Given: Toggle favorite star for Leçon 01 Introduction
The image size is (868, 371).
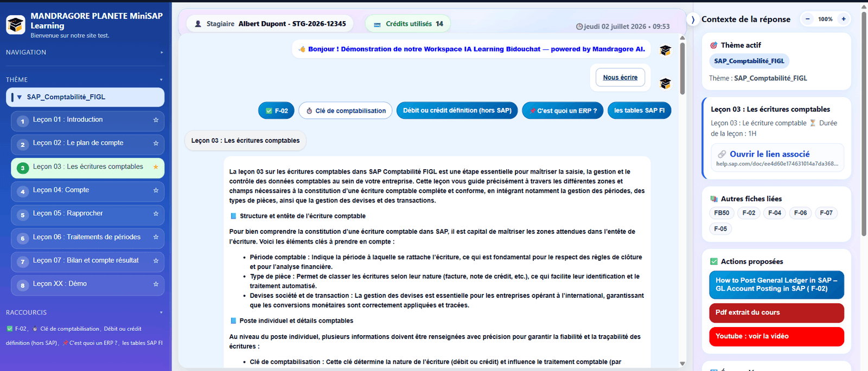Looking at the screenshot, I should (156, 120).
